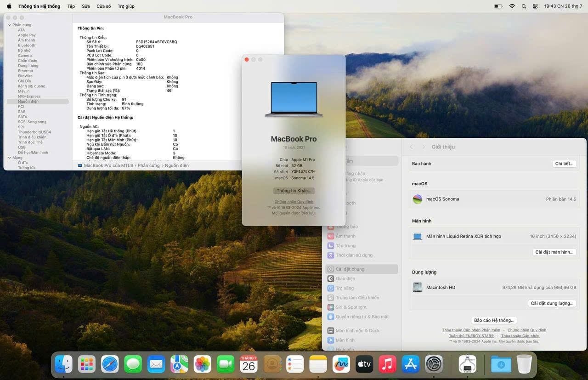Select Màn hình nền & Dock in sidebar

362,331
